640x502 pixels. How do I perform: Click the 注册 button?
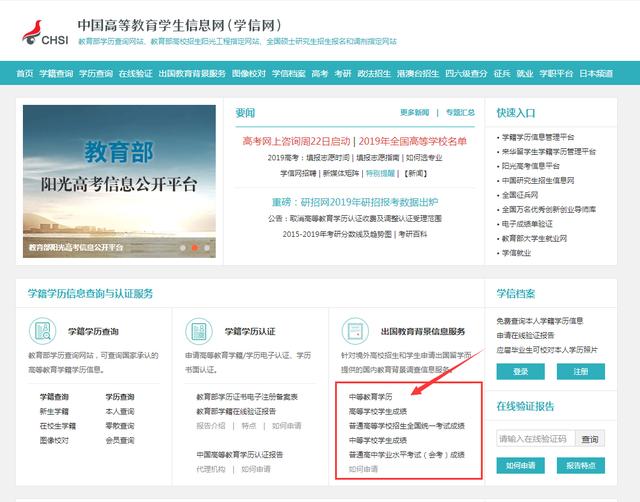point(581,371)
